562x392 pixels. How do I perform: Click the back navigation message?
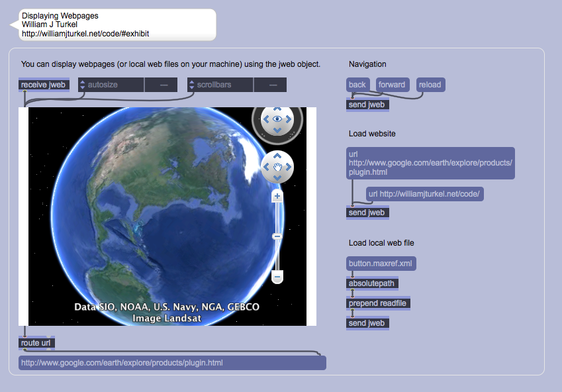tap(357, 85)
